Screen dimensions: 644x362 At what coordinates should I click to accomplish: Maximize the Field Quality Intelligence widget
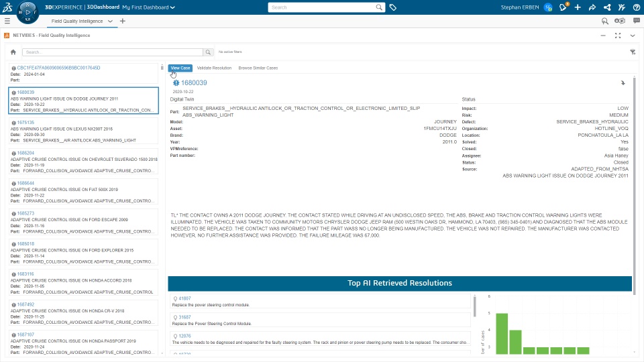tap(618, 36)
